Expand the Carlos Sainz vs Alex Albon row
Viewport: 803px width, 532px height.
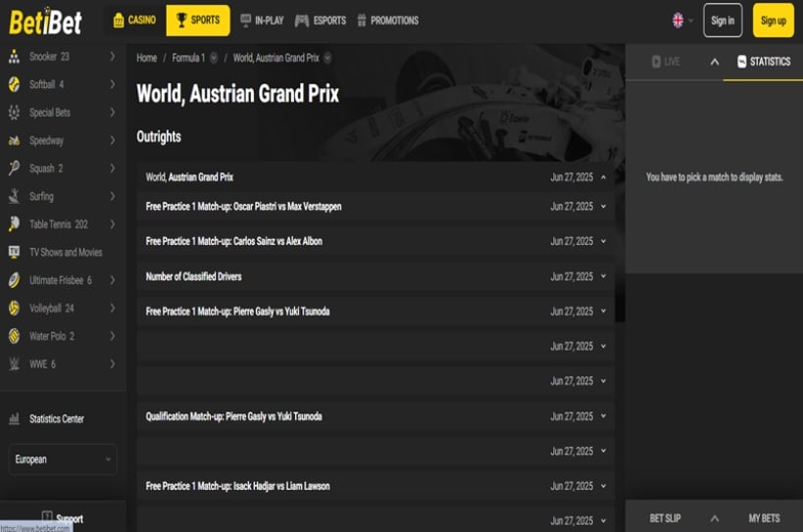click(376, 241)
